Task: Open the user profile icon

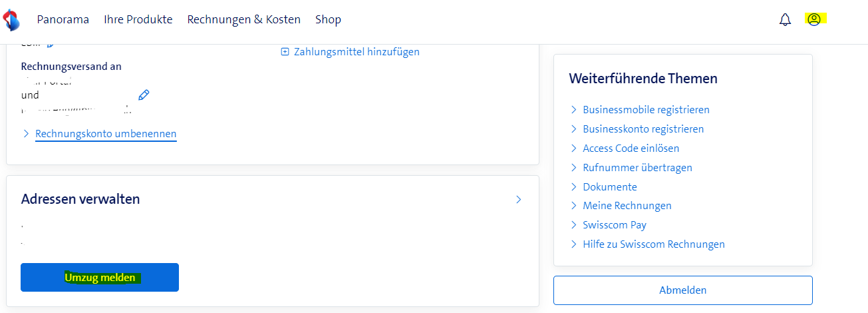Action: point(813,19)
